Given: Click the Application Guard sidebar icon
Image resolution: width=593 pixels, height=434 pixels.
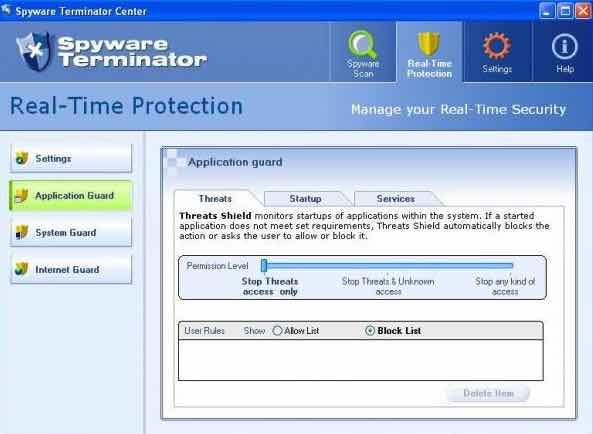Looking at the screenshot, I should (21, 195).
